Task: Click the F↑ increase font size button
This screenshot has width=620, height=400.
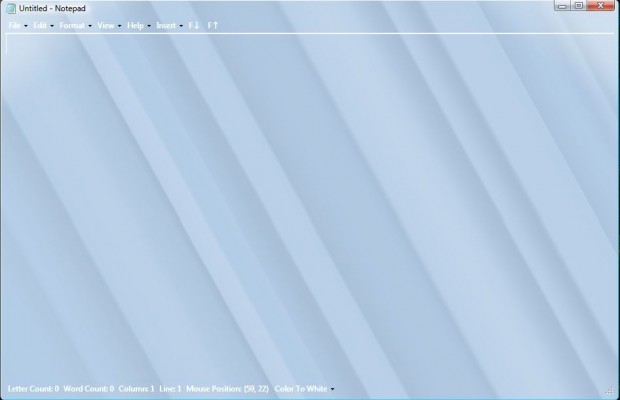Action: coord(213,25)
